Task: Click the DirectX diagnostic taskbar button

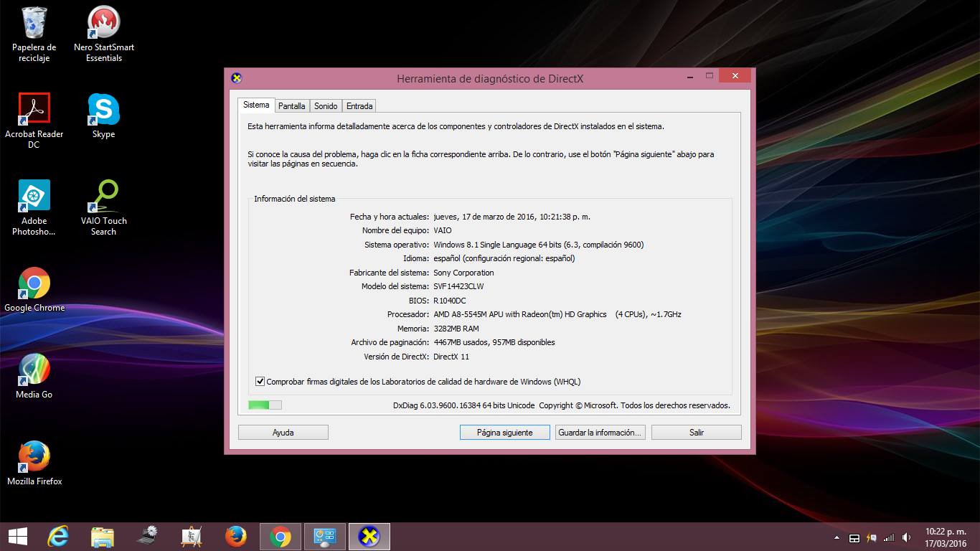Action: coord(369,537)
